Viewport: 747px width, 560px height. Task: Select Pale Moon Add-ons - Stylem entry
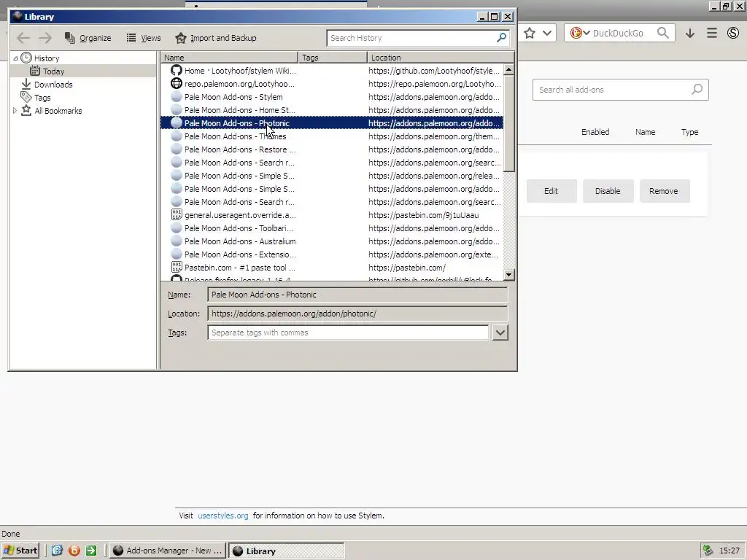coord(332,97)
